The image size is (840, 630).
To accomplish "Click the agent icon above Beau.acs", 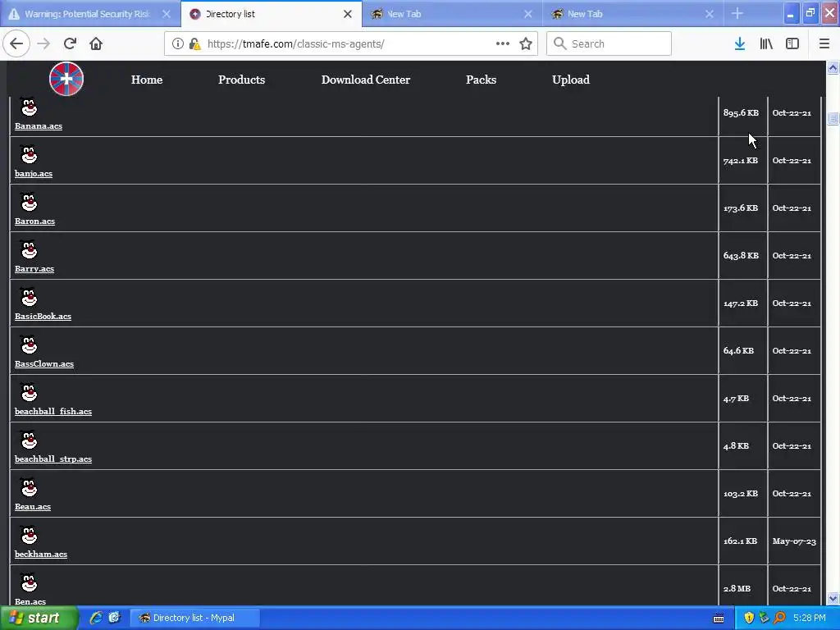I will click(x=29, y=487).
